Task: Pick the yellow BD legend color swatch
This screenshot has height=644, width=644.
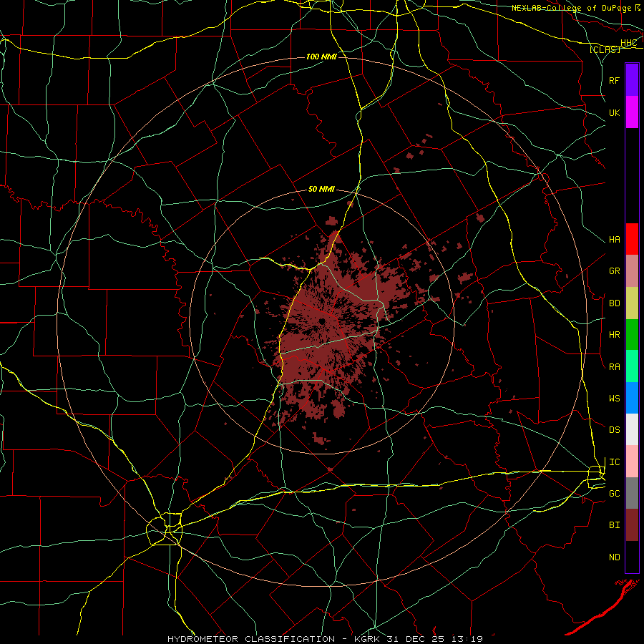Action: (x=632, y=303)
